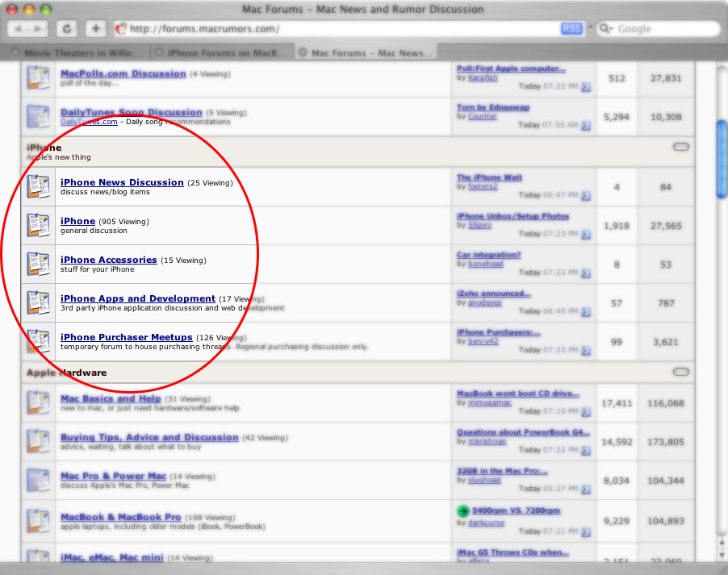Go to last post arrow for Car integration?
This screenshot has height=575, width=728.
[586, 273]
